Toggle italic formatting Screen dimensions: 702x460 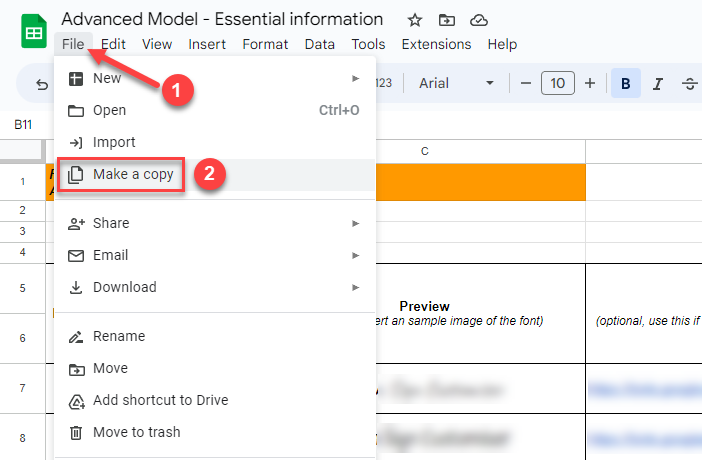click(657, 83)
